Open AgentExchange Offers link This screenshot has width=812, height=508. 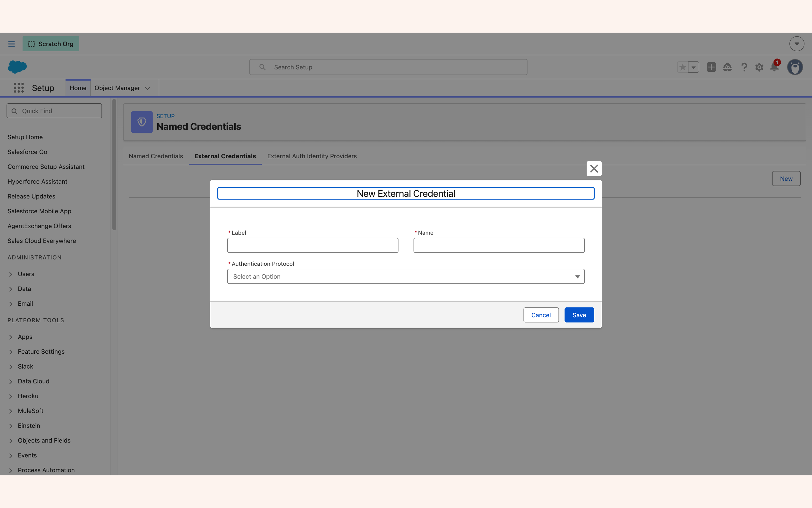click(39, 226)
